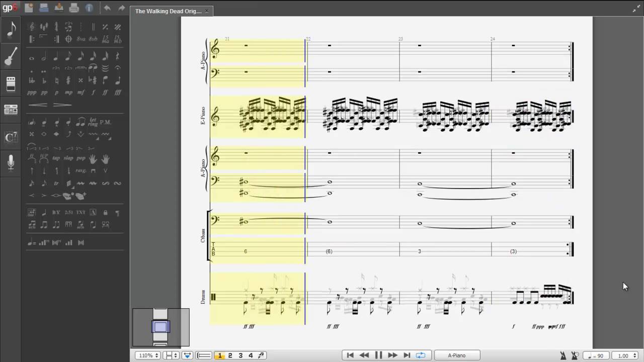Insert timer 2:51 marker
The image size is (644, 362).
pyautogui.click(x=68, y=213)
